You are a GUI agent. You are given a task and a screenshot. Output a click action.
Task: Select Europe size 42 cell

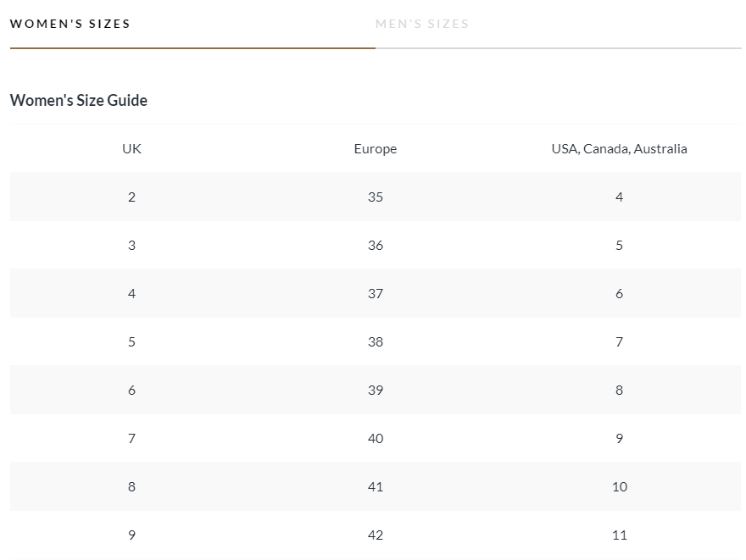point(376,535)
